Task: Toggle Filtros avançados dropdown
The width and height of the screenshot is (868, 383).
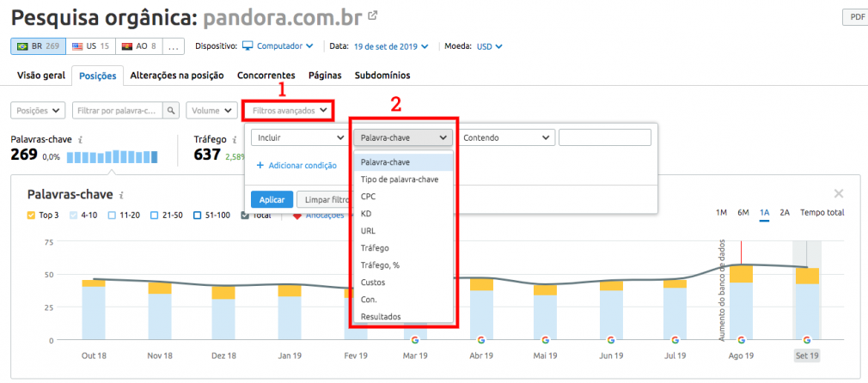Action: click(x=288, y=111)
